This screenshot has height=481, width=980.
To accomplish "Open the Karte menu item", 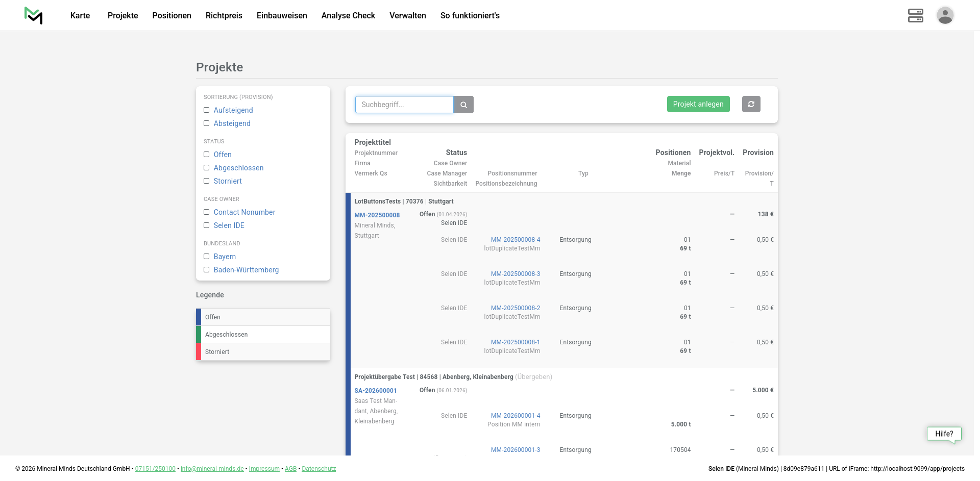I will click(80, 16).
